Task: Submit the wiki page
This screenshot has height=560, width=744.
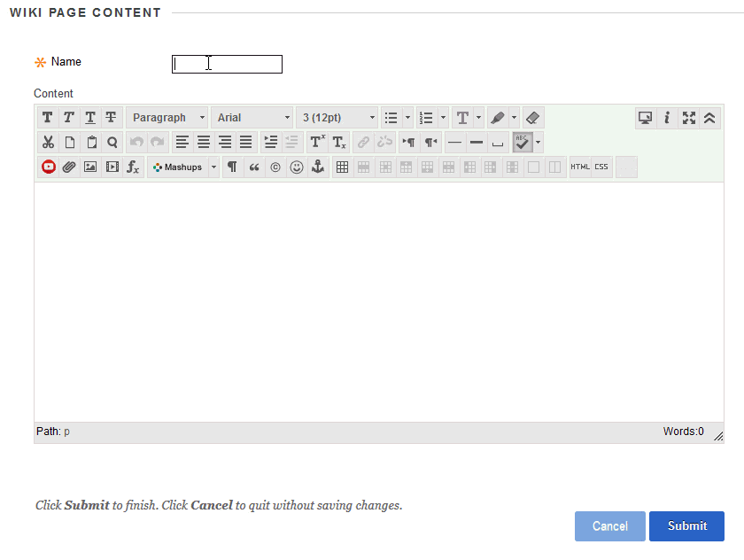Action: tap(686, 525)
